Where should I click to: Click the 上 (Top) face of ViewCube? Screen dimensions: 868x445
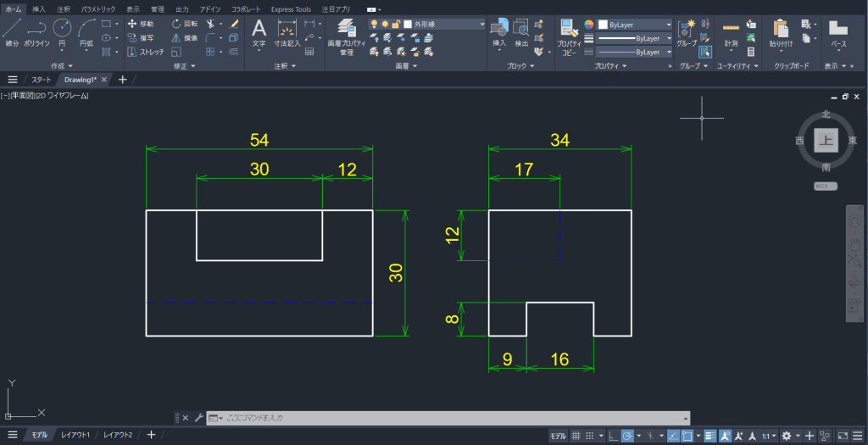826,140
